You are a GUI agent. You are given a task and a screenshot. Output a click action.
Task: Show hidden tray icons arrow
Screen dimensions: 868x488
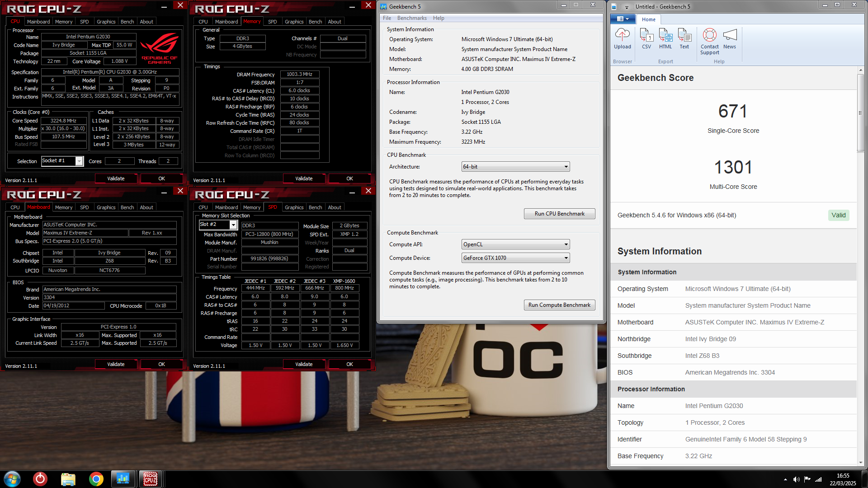point(785,479)
